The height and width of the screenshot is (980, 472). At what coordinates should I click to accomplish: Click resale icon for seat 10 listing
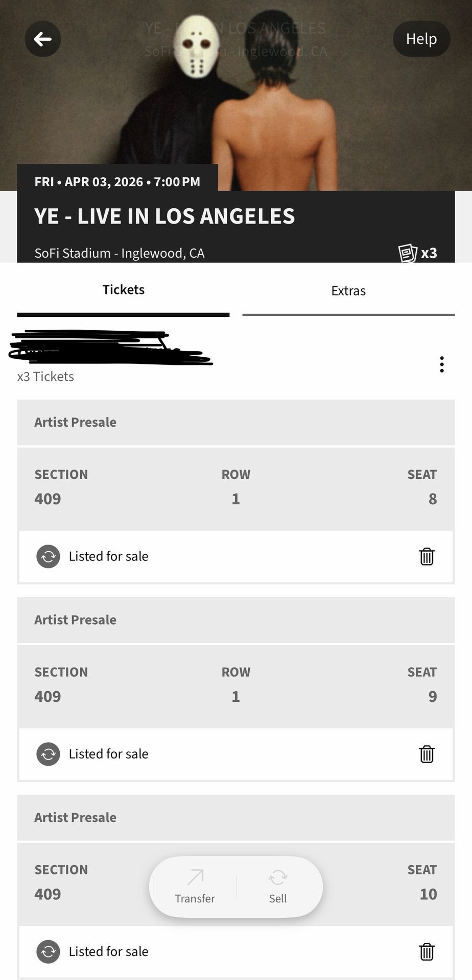pos(49,951)
